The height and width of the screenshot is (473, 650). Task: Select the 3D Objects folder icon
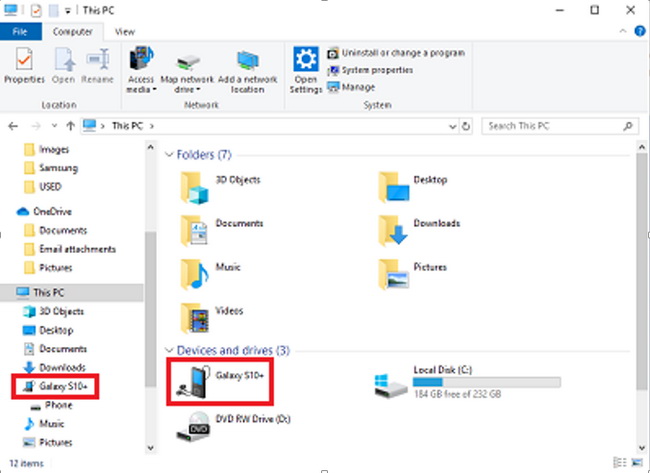point(194,187)
